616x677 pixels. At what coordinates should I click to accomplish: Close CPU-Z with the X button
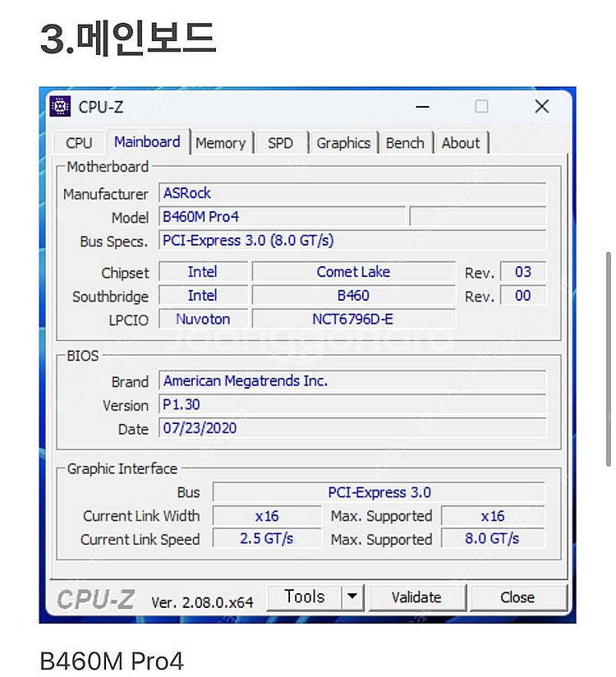coord(542,106)
